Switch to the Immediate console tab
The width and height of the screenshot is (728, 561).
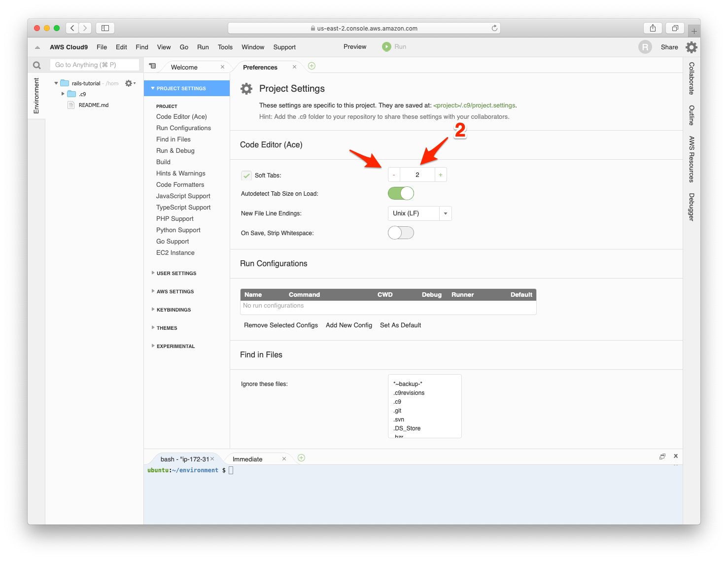coord(247,459)
